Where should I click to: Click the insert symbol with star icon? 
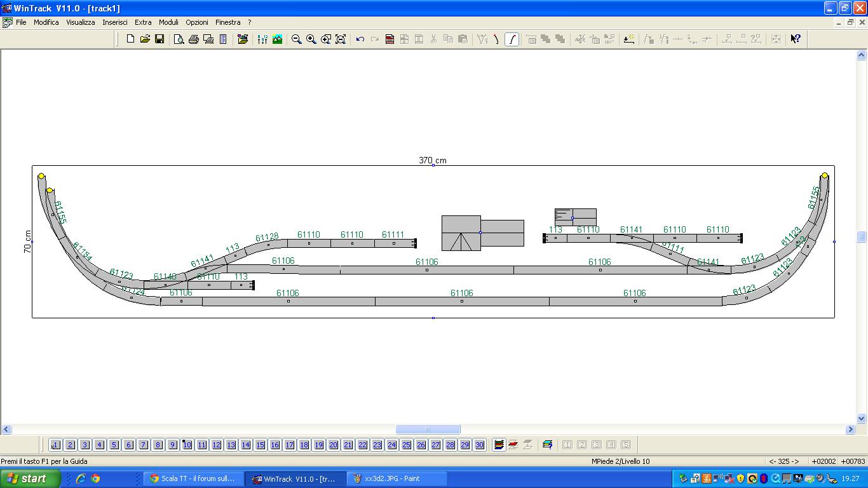coord(629,39)
